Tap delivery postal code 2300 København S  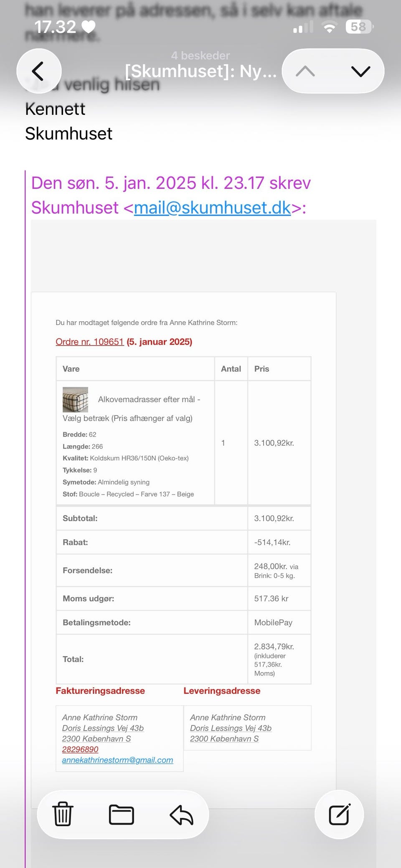pos(224,739)
